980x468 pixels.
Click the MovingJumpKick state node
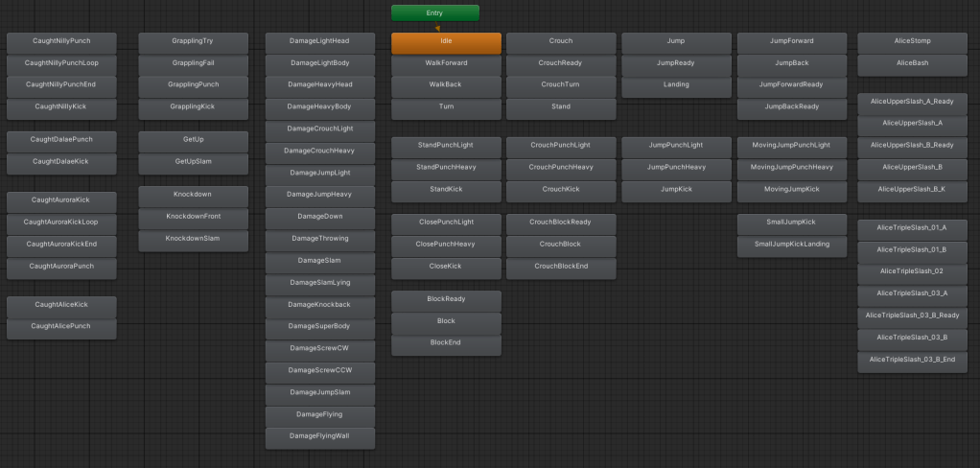pyautogui.click(x=791, y=190)
